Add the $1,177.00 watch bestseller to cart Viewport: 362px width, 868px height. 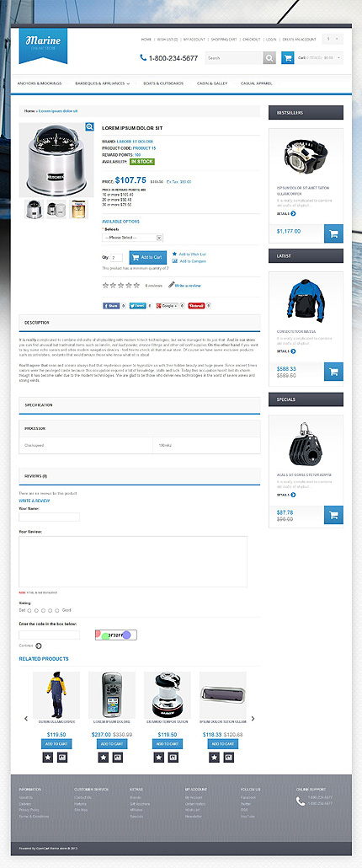[333, 233]
